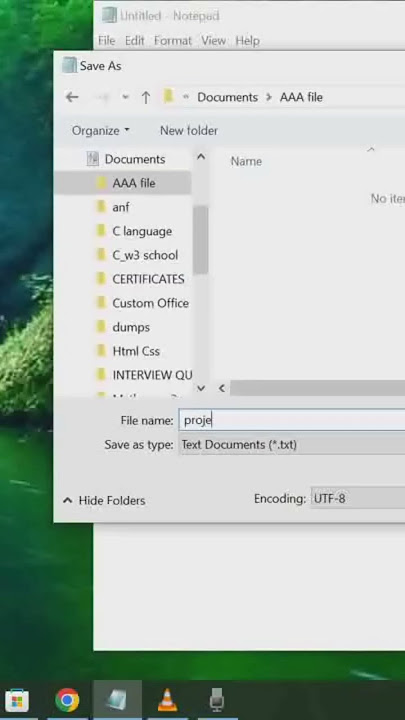Screen dimensions: 405x720
Task: Click the folder icon in the address bar
Action: point(169,96)
